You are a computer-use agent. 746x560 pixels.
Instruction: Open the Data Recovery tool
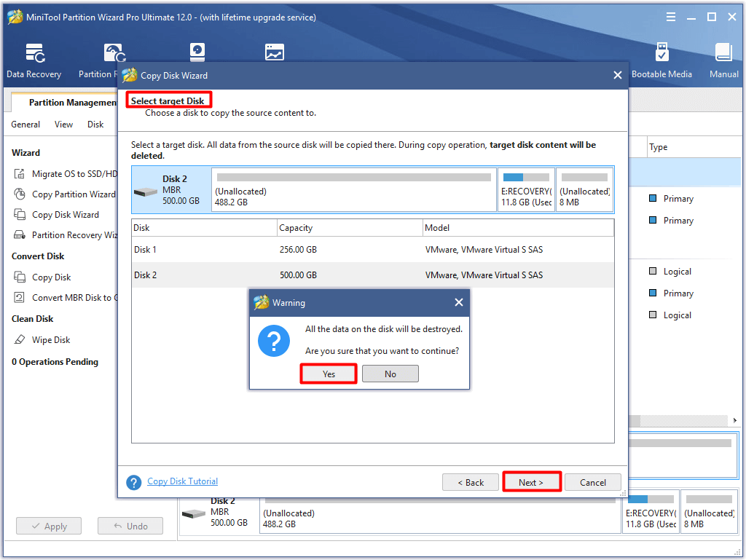click(x=34, y=61)
